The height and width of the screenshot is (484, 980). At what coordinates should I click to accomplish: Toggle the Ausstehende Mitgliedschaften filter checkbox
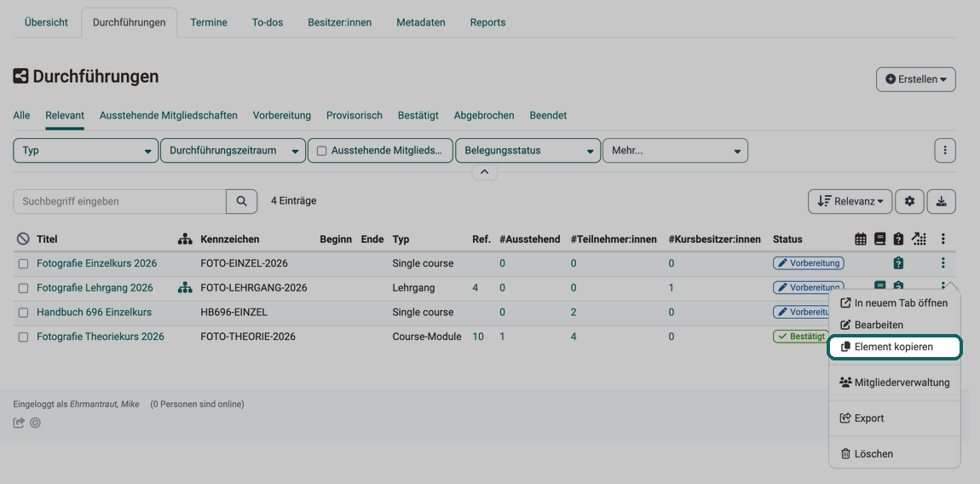322,151
